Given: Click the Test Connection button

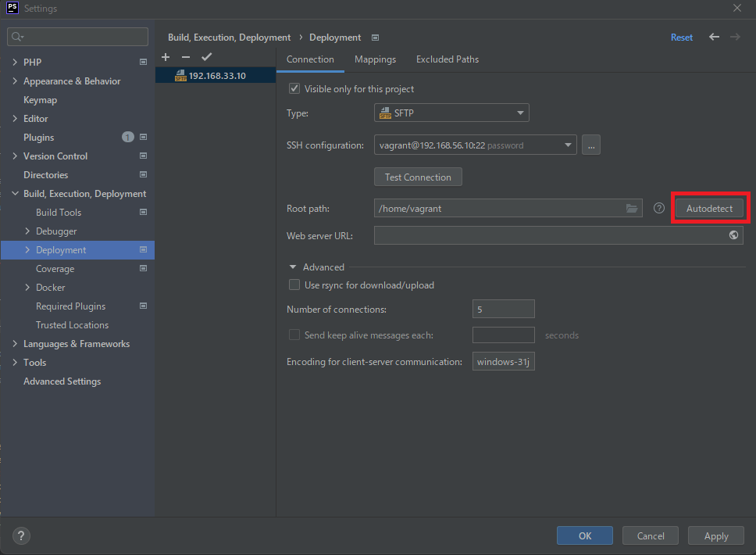Looking at the screenshot, I should click(418, 177).
